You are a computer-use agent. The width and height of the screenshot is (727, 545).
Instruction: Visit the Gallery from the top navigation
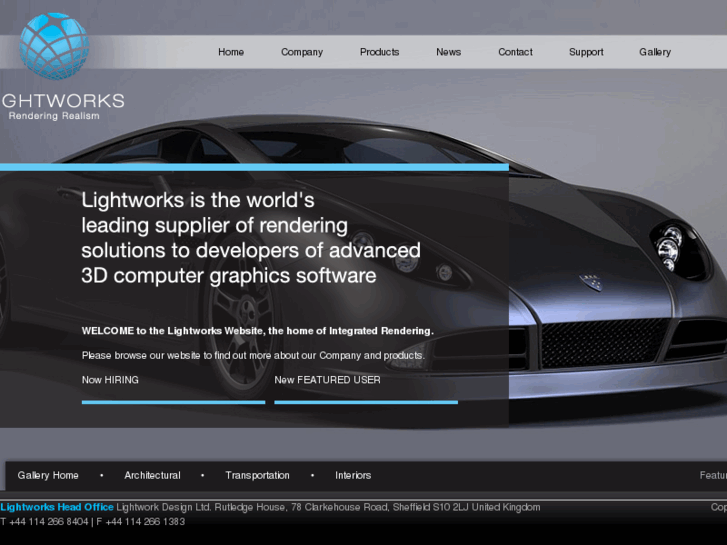[x=655, y=52]
